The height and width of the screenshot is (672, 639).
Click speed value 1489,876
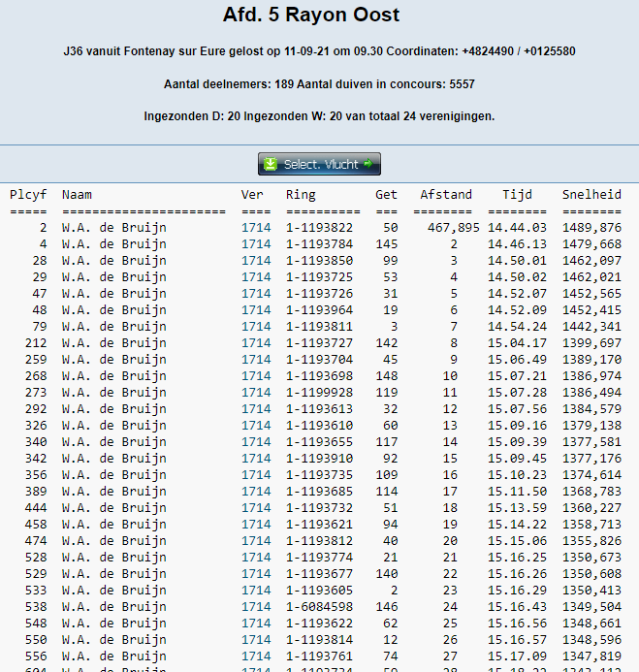[x=591, y=228]
